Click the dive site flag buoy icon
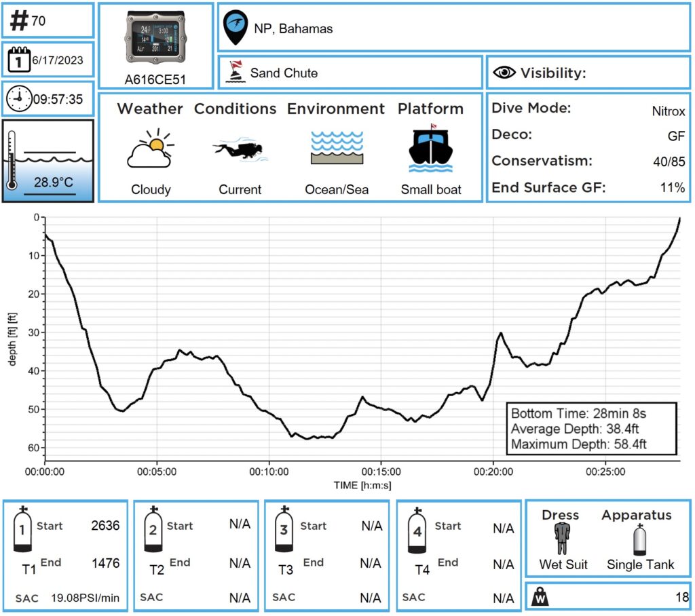The width and height of the screenshot is (695, 616). coord(234,72)
